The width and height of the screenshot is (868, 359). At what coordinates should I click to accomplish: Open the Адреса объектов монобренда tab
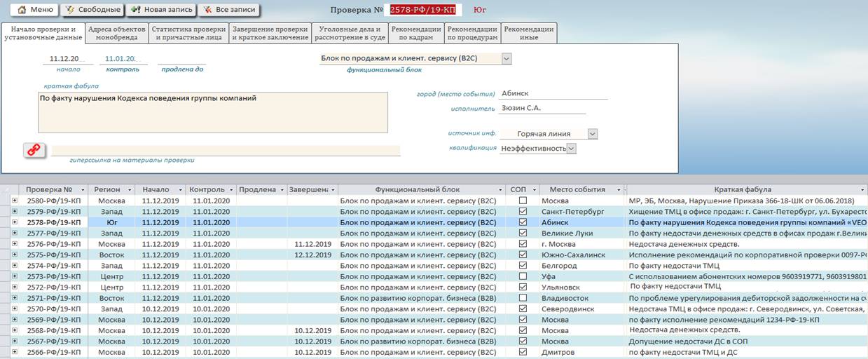(117, 33)
